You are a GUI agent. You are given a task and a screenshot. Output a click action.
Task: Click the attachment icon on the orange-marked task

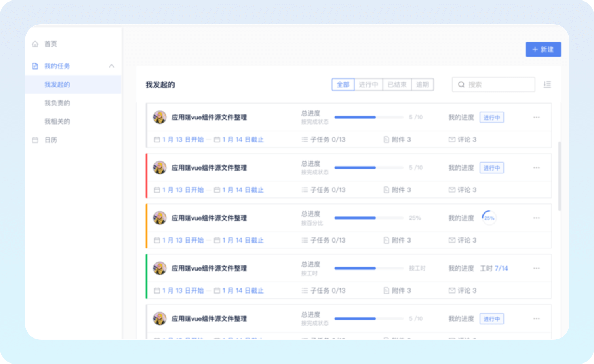[x=386, y=240]
